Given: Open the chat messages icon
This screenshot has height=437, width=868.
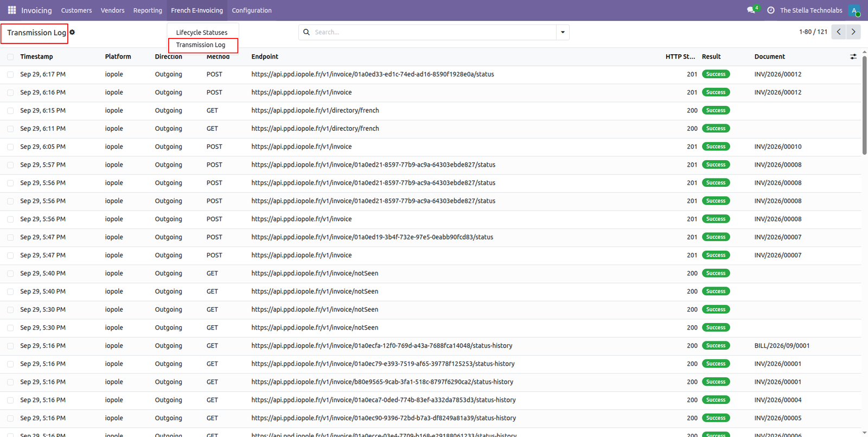Looking at the screenshot, I should [751, 10].
